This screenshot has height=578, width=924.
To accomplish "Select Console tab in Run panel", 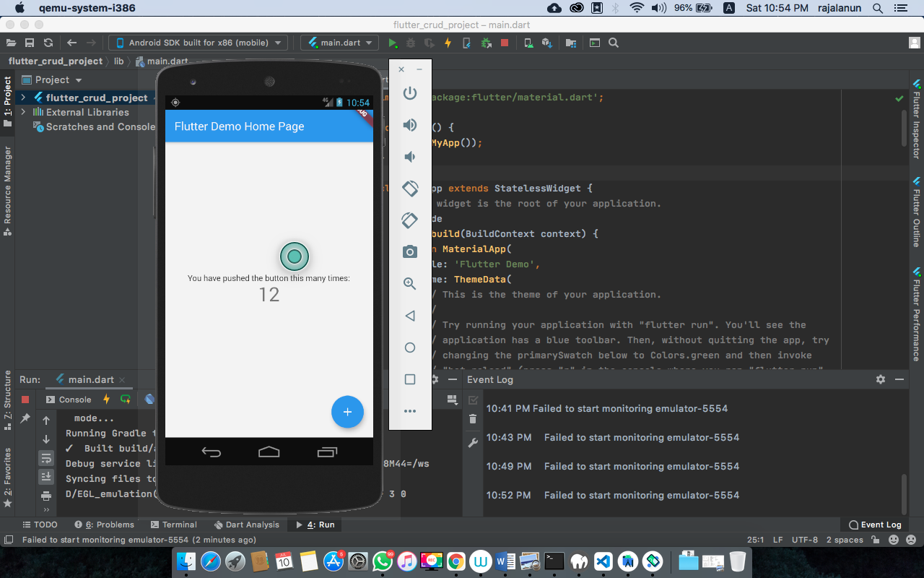I will [69, 400].
